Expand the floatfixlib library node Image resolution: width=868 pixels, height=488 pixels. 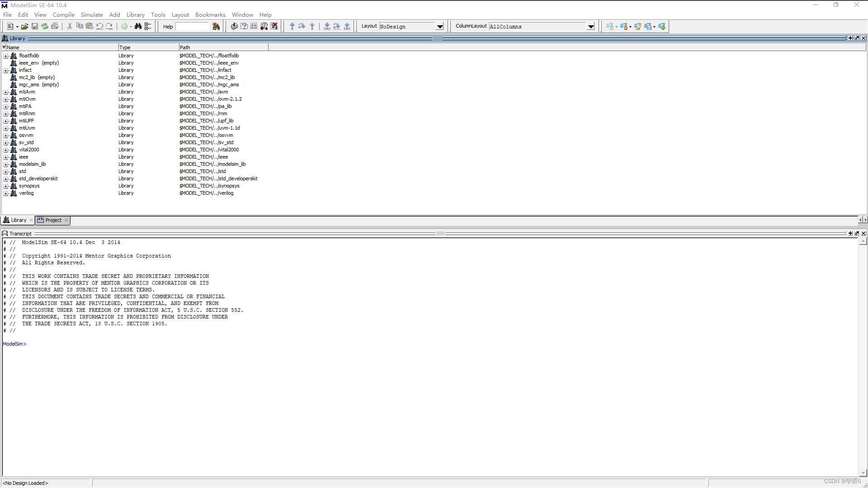tap(6, 56)
